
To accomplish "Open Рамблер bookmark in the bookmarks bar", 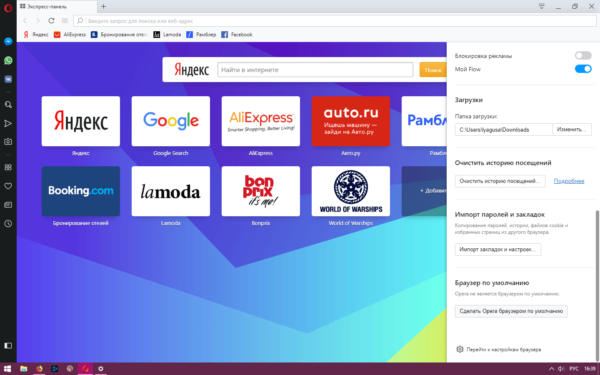I will pyautogui.click(x=201, y=34).
